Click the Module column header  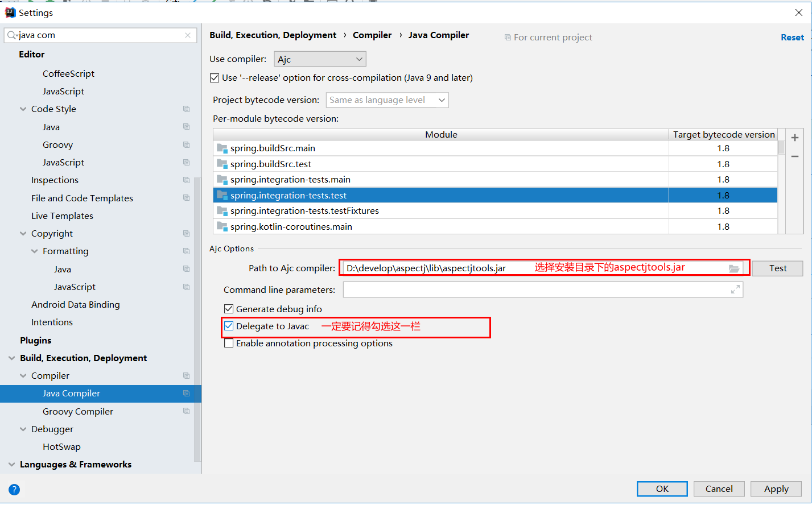(x=441, y=134)
